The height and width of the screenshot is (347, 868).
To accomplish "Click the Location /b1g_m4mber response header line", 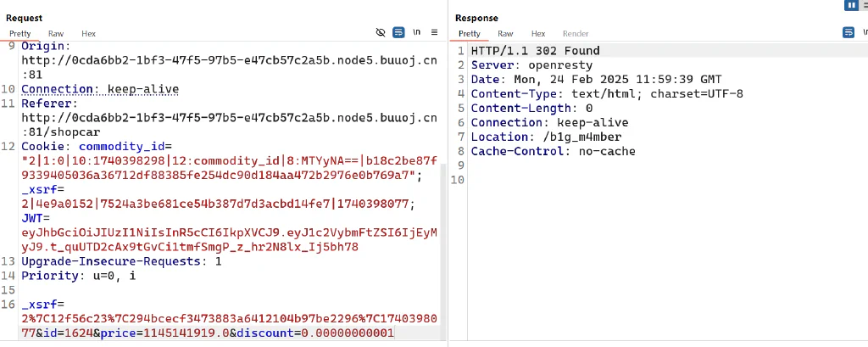I will coord(547,137).
